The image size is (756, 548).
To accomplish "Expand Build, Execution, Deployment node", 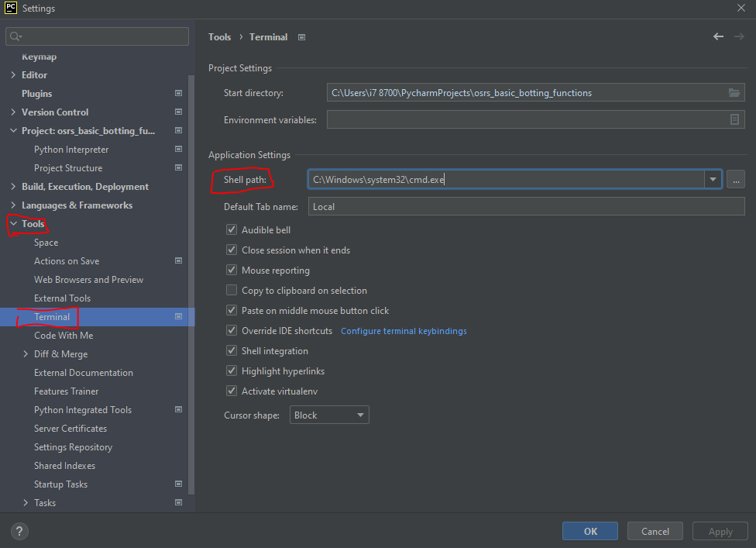I will pyautogui.click(x=13, y=187).
